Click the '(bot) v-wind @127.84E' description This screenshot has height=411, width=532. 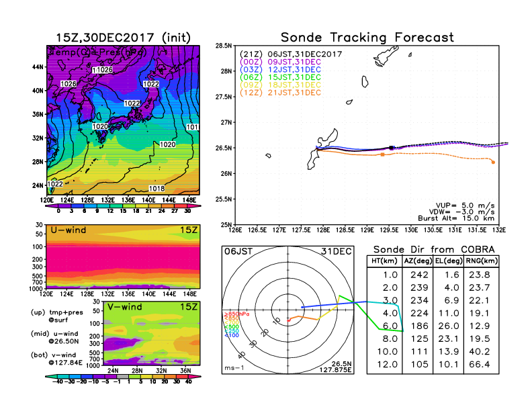click(56, 359)
